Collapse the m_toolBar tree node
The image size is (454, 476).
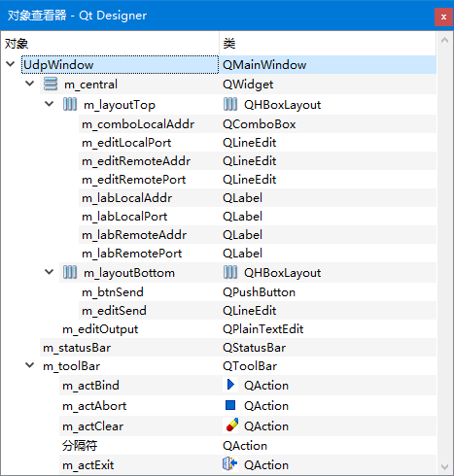pyautogui.click(x=30, y=365)
